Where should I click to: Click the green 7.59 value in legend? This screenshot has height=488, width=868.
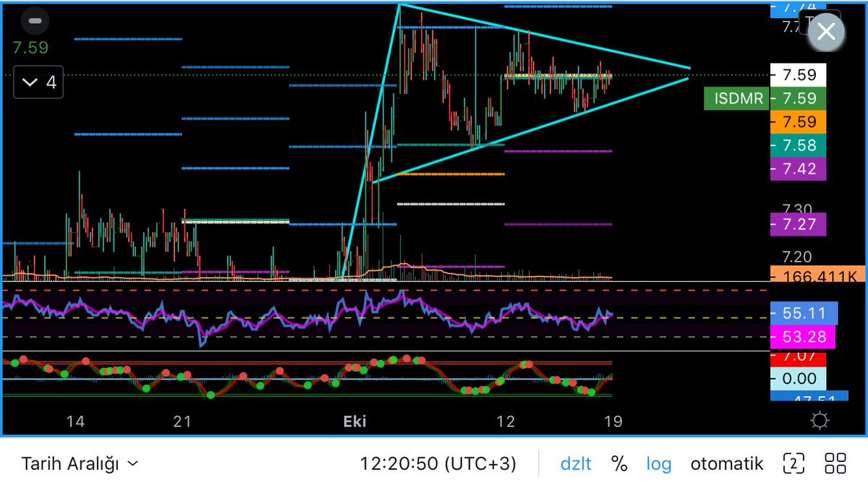pos(31,49)
